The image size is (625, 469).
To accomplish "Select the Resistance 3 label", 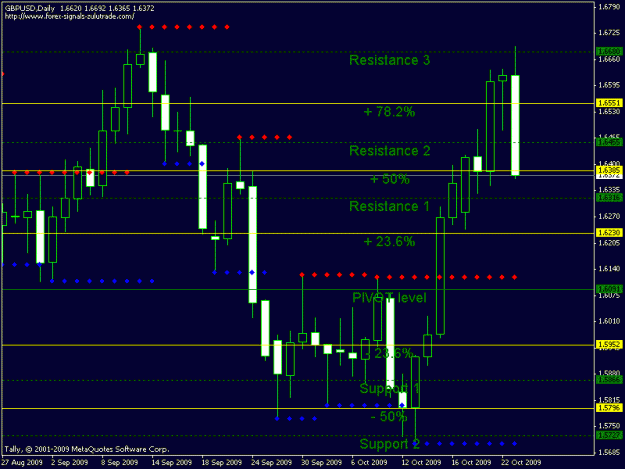I will point(389,60).
